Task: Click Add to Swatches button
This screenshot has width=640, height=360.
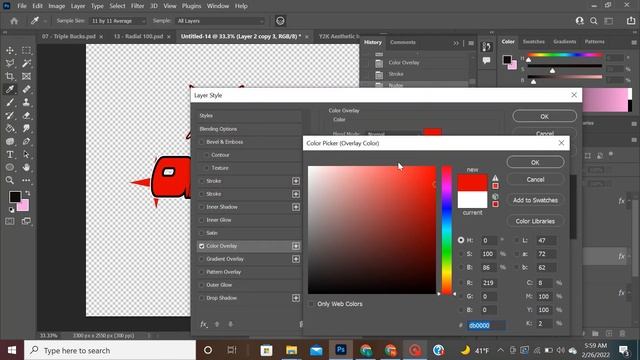Action: [535, 200]
